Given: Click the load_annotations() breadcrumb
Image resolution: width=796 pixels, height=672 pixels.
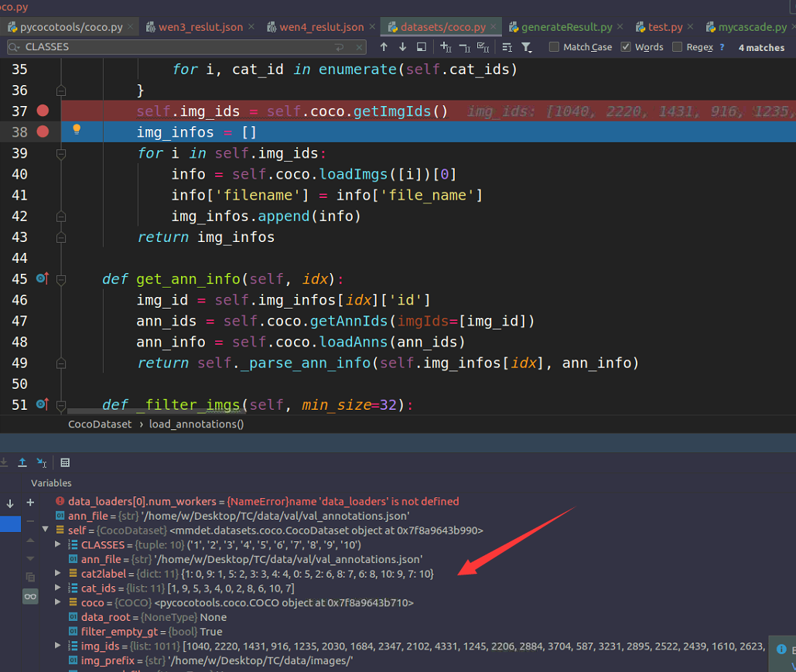Looking at the screenshot, I should [196, 424].
